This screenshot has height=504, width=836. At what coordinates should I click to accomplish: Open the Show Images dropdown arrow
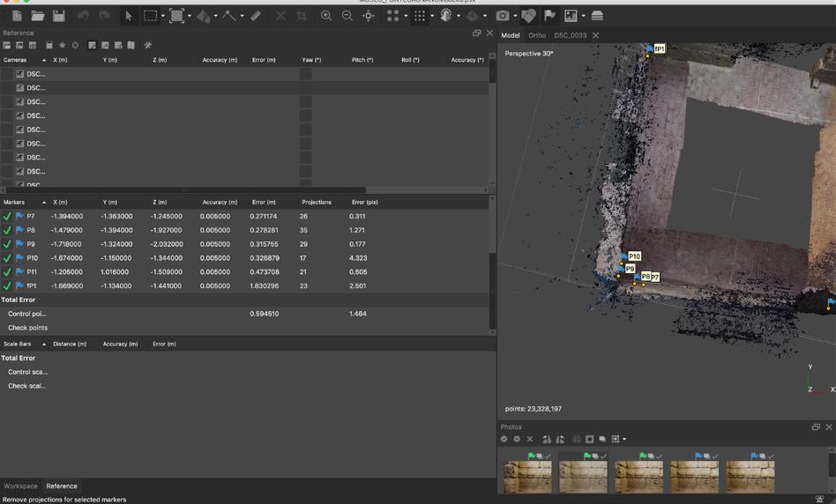pyautogui.click(x=583, y=16)
